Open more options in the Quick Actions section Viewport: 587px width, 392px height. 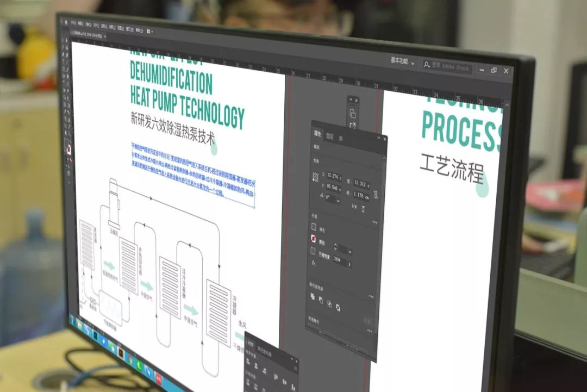coord(370,331)
